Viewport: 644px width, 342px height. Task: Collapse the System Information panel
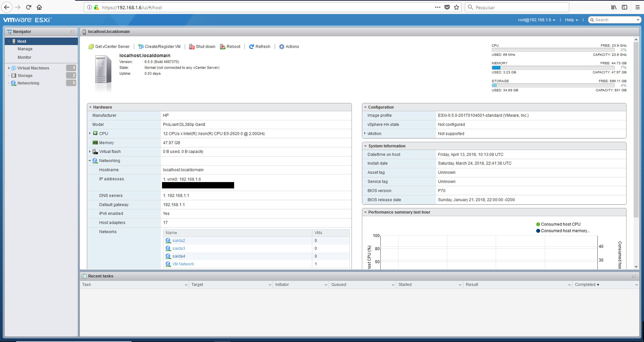[365, 146]
